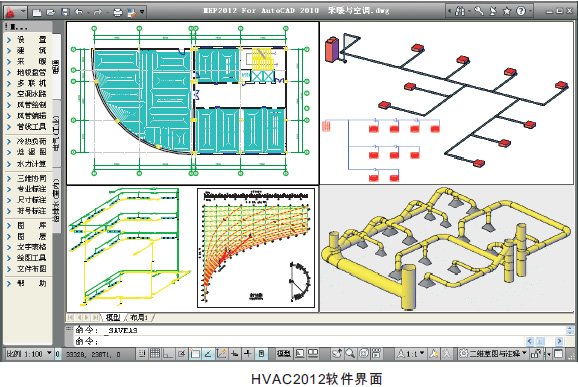This screenshot has height=387, width=578.
Task: Click the zoom magnifier icon in status bar
Action: 350,353
